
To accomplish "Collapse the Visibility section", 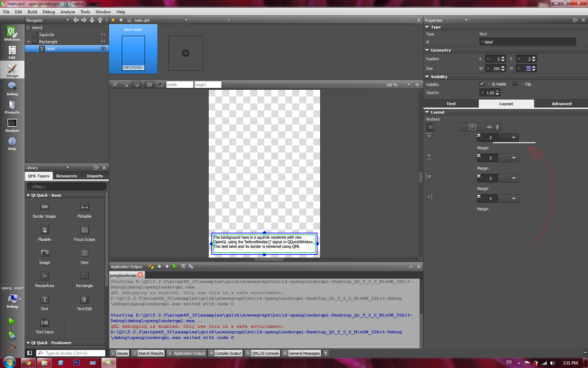I will coord(427,77).
